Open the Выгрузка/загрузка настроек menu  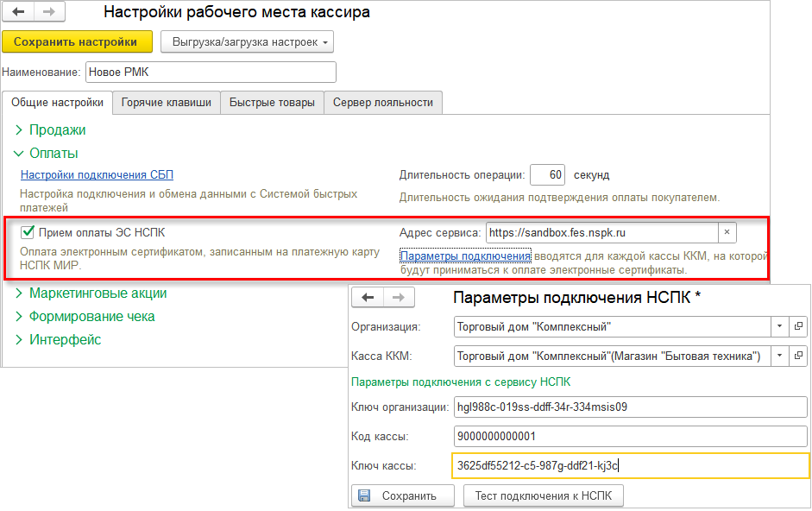coord(247,41)
